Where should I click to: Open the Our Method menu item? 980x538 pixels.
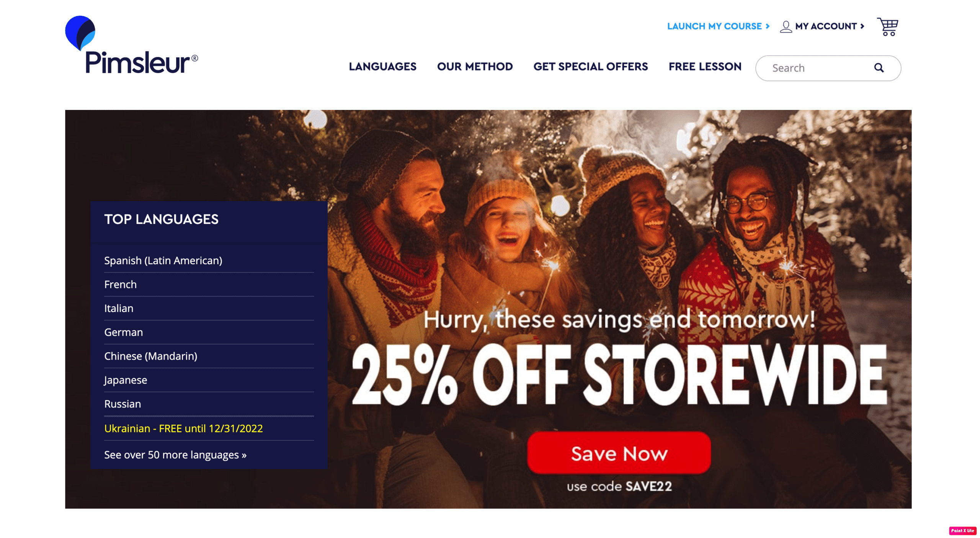(475, 66)
